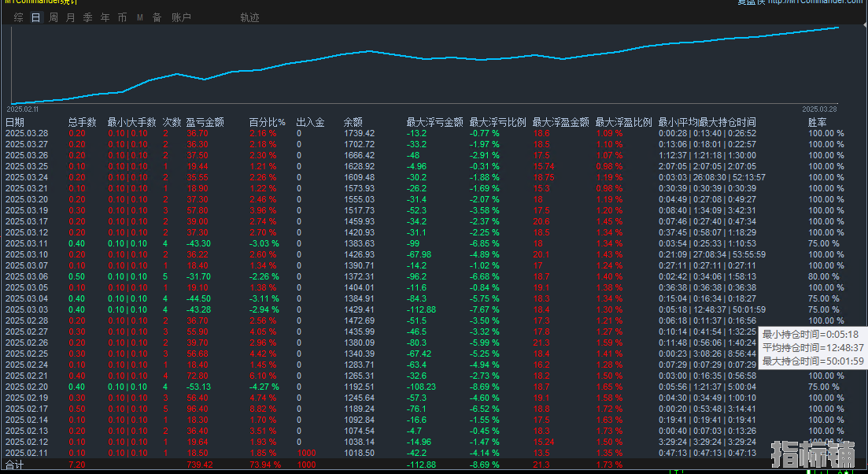Switch to the 综 summary tab
The height and width of the screenshot is (474, 868).
pyautogui.click(x=18, y=17)
